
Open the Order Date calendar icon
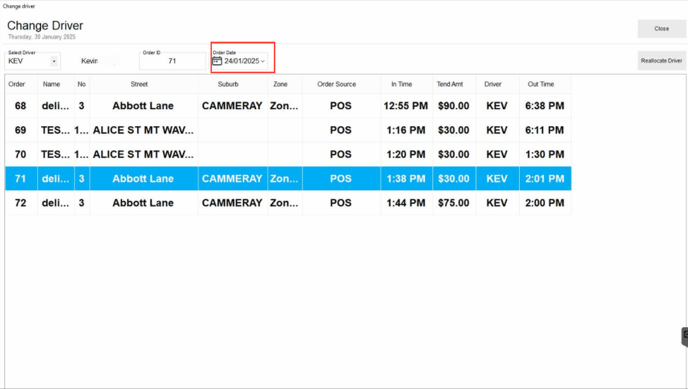217,61
